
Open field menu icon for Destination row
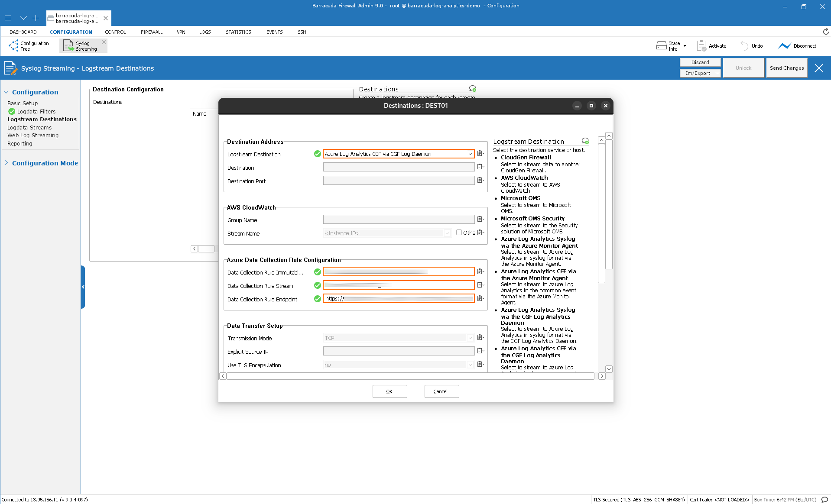(x=480, y=167)
